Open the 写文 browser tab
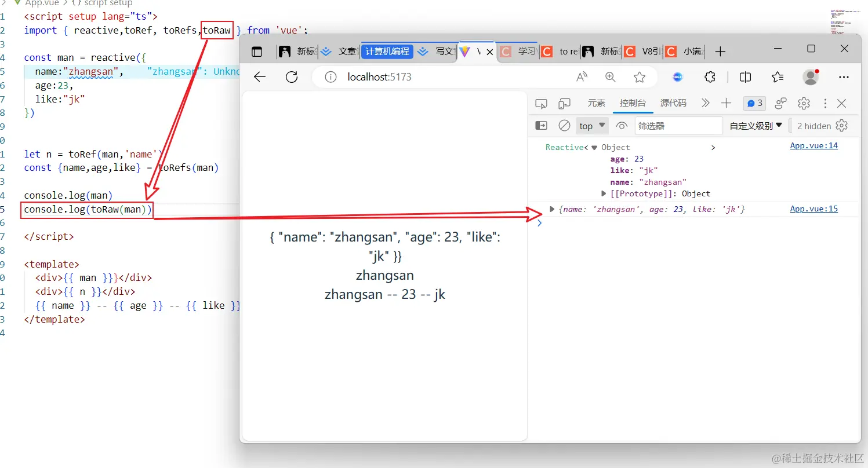The image size is (868, 468). click(437, 52)
